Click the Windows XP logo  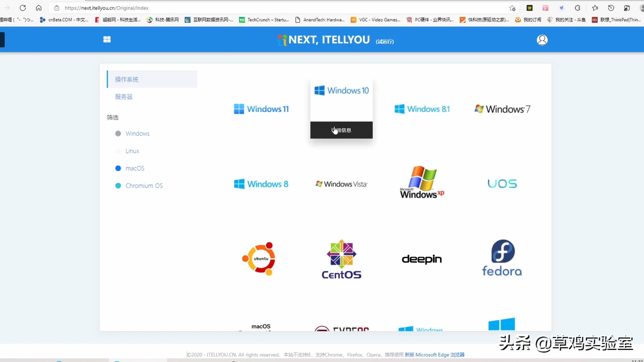pos(422,183)
